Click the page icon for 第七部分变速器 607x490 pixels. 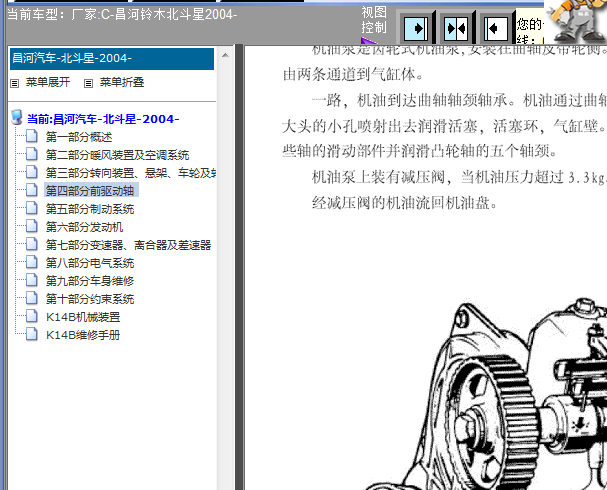(32, 244)
